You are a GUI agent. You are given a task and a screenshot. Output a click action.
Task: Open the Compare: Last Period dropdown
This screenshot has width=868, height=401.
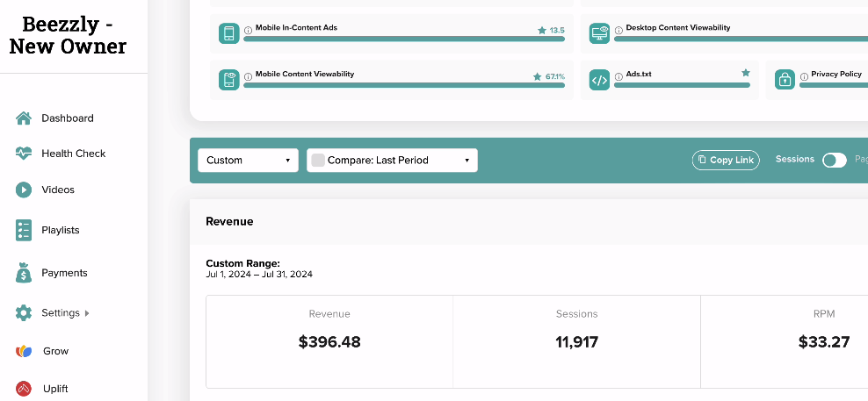click(x=392, y=161)
